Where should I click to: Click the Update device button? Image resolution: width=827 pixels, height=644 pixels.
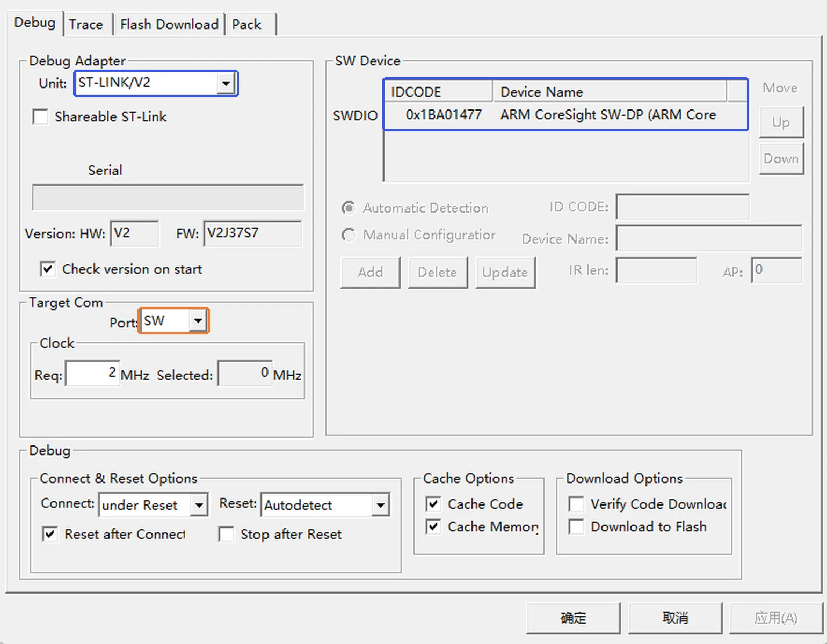point(505,272)
